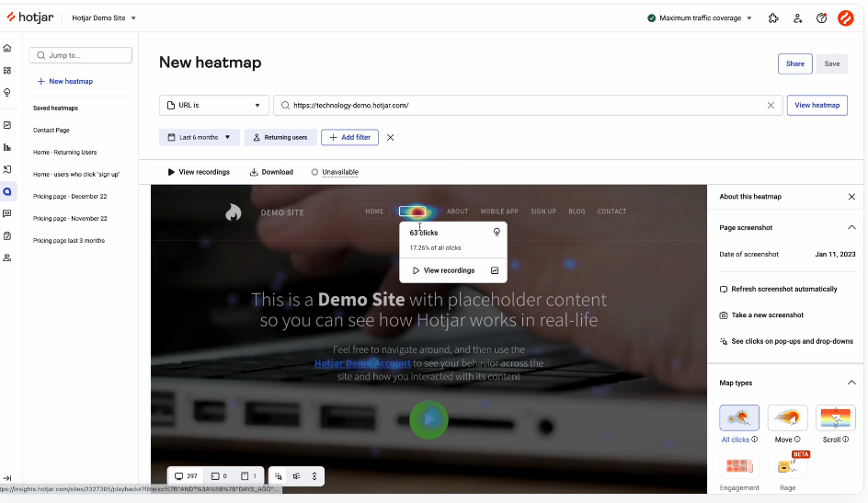Select mobile device view with 1 session
The height and width of the screenshot is (503, 868).
[248, 476]
